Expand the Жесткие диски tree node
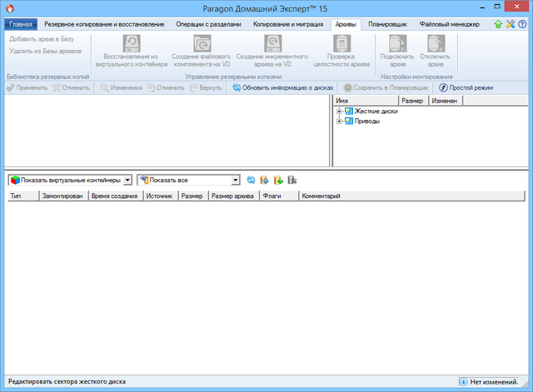The image size is (533, 392). [x=339, y=111]
